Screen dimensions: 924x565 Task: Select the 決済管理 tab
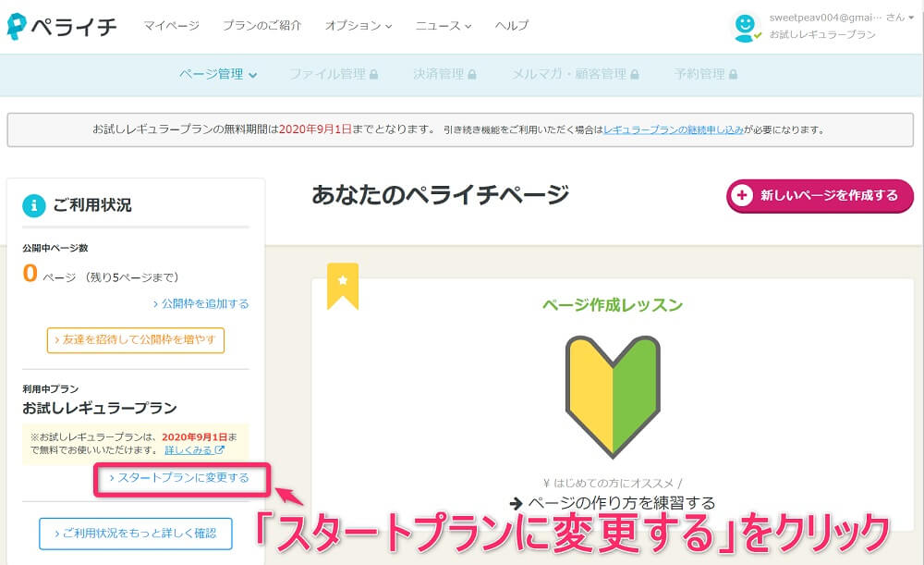coord(444,74)
